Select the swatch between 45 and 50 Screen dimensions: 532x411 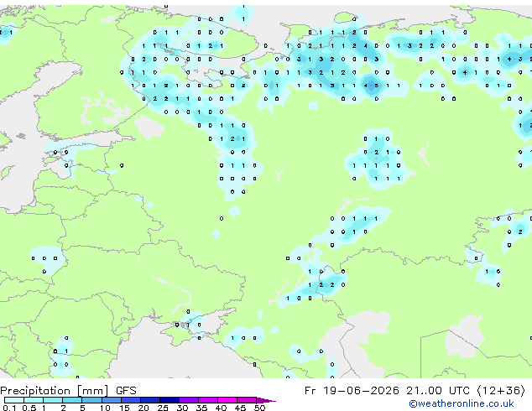point(247,400)
